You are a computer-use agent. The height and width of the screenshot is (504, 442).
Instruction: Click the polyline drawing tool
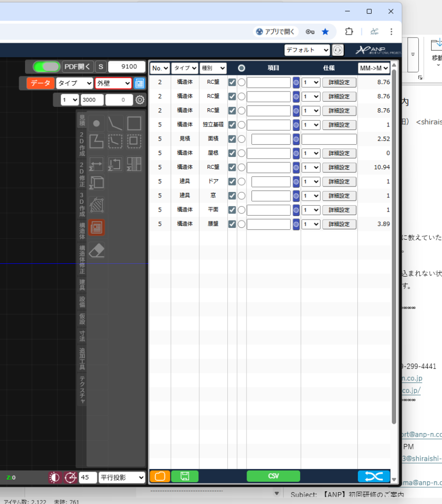tap(115, 123)
